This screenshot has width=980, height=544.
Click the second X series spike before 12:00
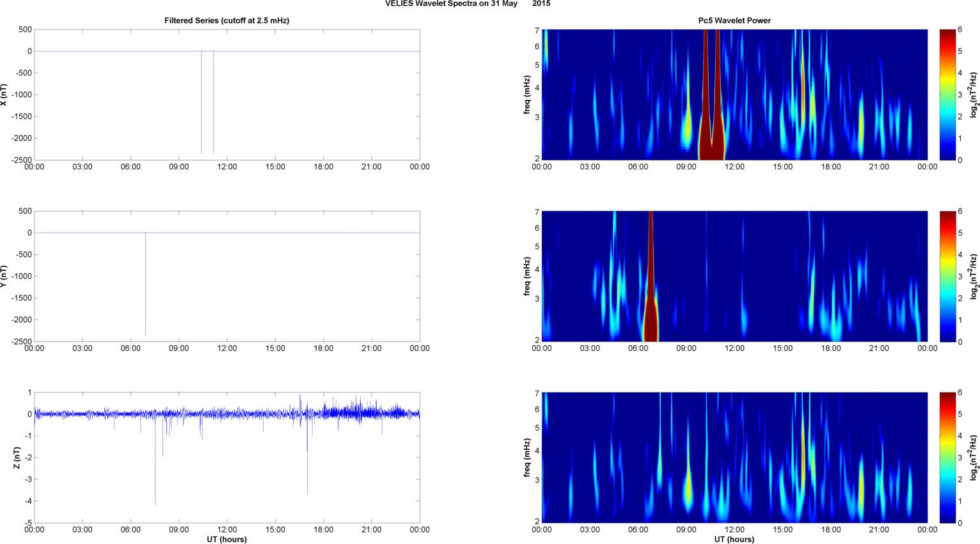point(214,102)
